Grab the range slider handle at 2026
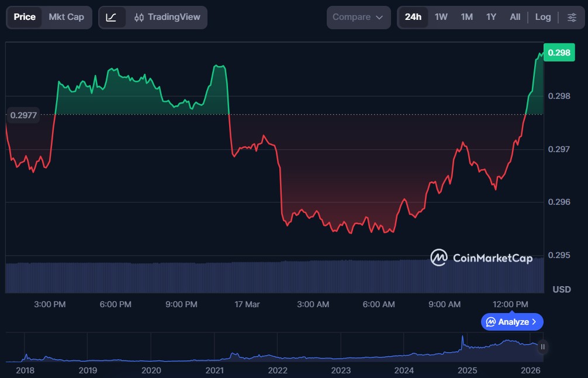The image size is (588, 378). coord(542,347)
